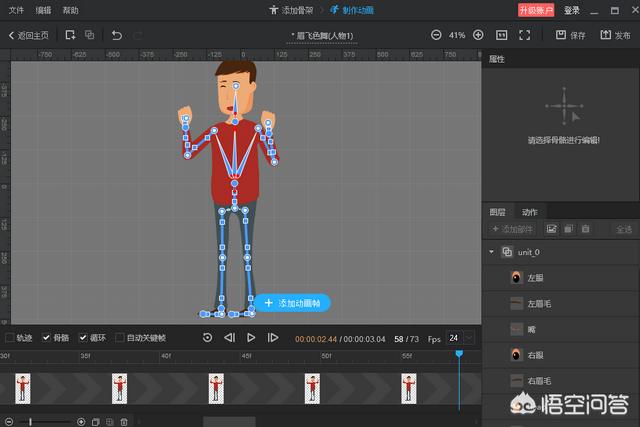Uncheck the 骨骼 checkbox
The height and width of the screenshot is (427, 640).
coord(47,338)
